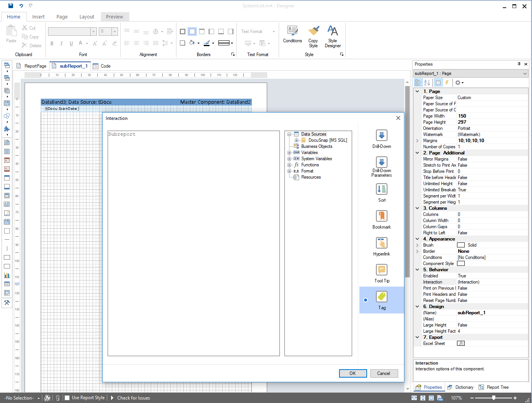Expand the Functions tree node

[289, 165]
